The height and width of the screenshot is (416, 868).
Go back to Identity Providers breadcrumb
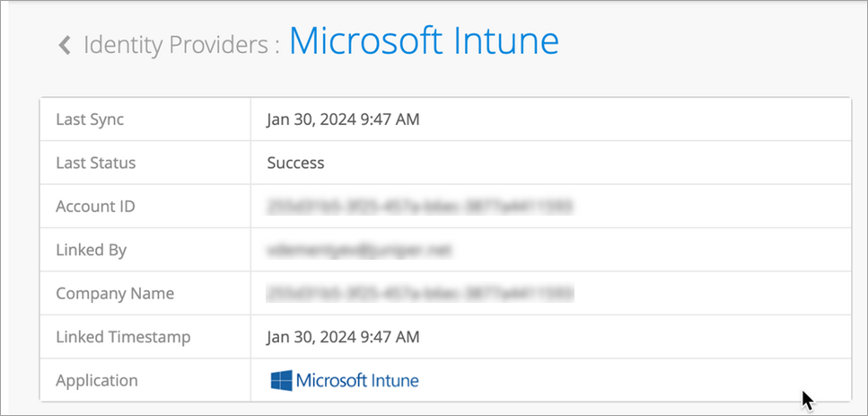click(x=176, y=45)
